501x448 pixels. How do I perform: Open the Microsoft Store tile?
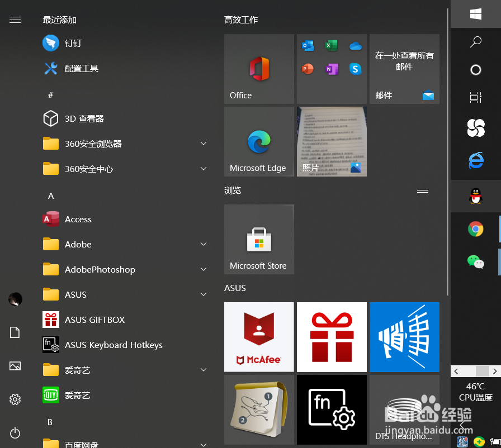coord(258,239)
